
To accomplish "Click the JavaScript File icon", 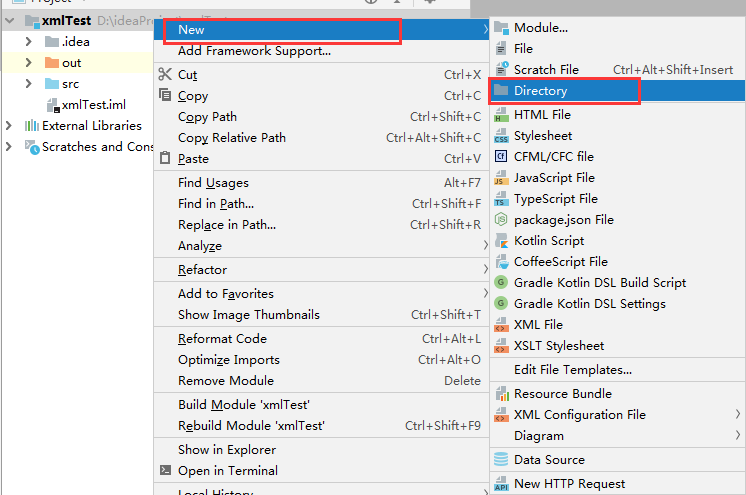I will click(501, 178).
